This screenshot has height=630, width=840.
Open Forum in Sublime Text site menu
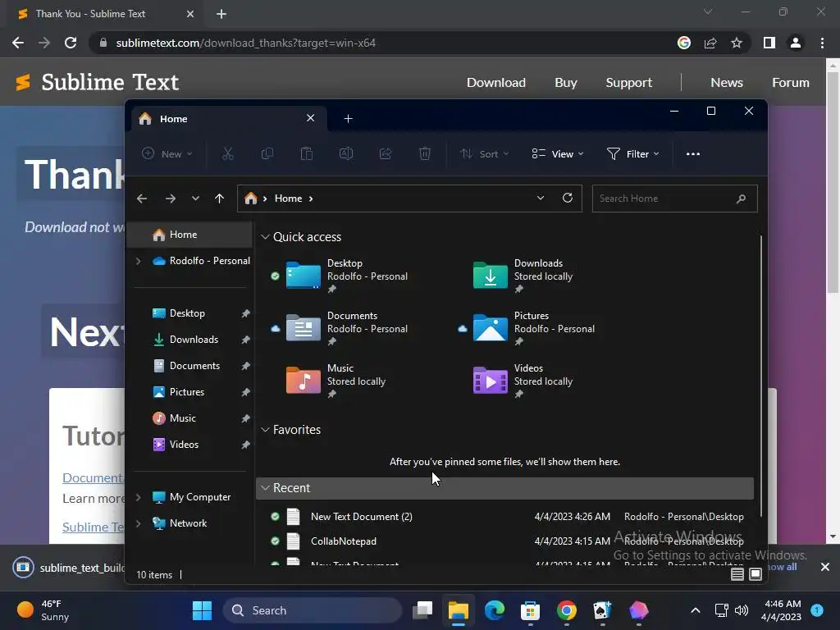click(x=790, y=83)
